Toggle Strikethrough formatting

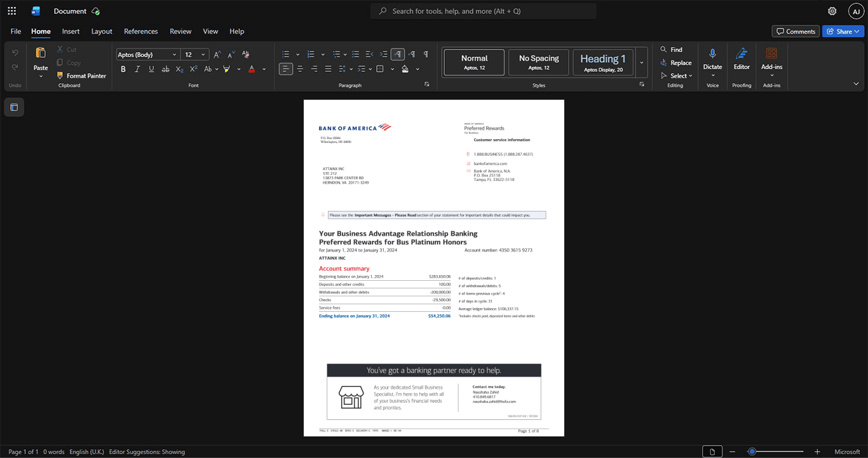tap(165, 69)
